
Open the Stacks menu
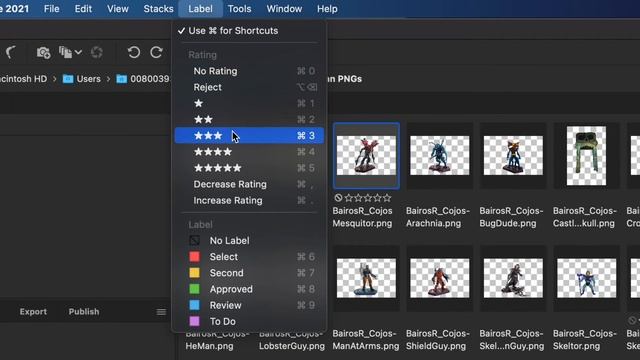coord(158,9)
